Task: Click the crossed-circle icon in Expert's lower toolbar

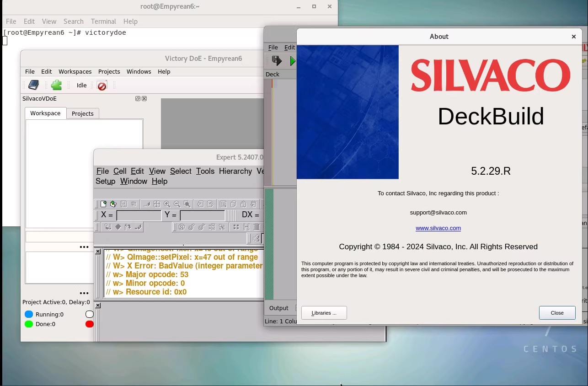Action: (182, 227)
